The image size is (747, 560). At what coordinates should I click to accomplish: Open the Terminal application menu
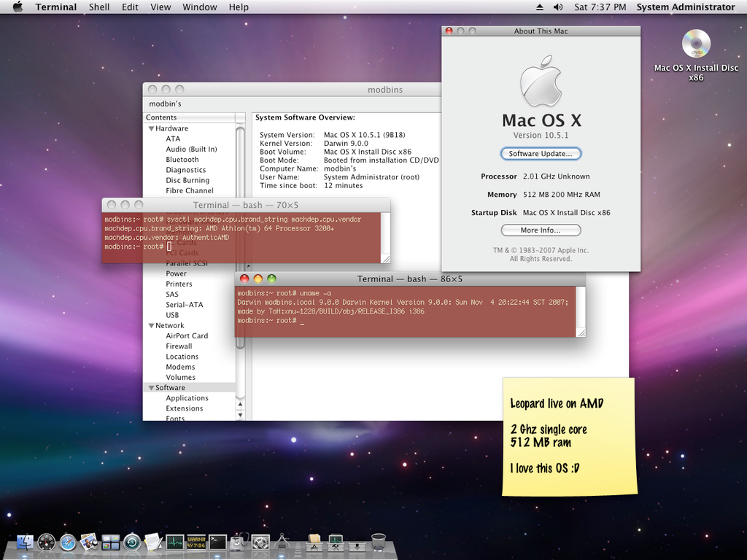click(x=55, y=7)
